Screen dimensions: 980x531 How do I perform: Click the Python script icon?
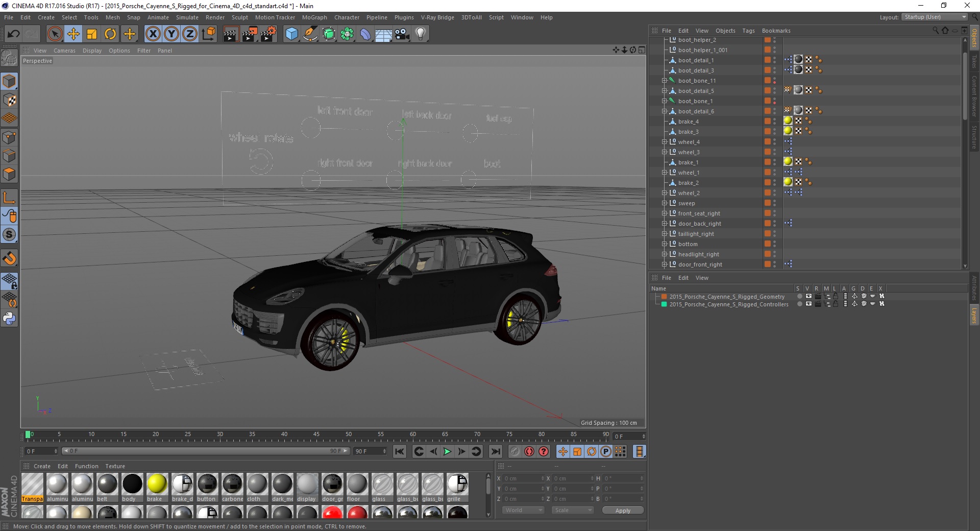pyautogui.click(x=9, y=319)
